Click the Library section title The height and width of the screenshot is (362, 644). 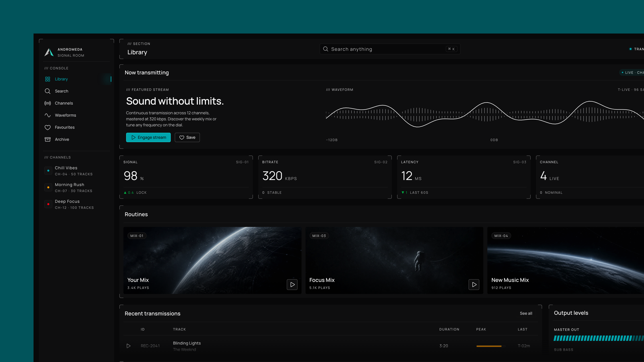[x=137, y=52]
